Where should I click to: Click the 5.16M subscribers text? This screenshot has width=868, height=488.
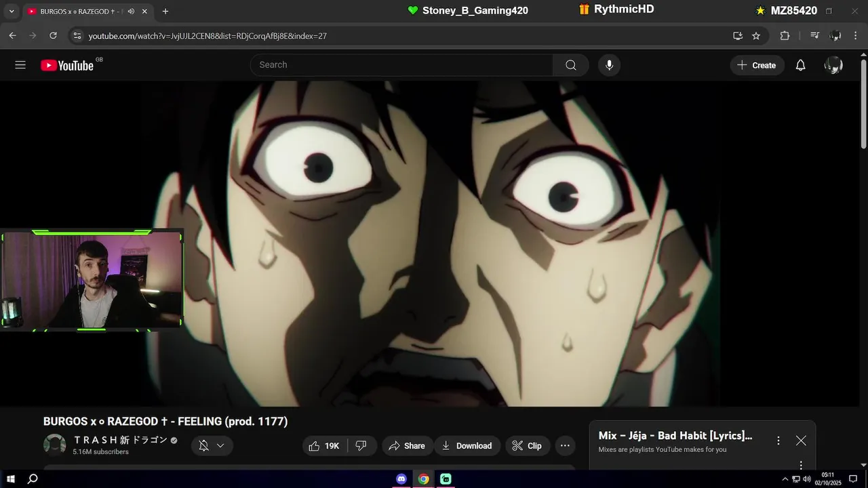101,452
